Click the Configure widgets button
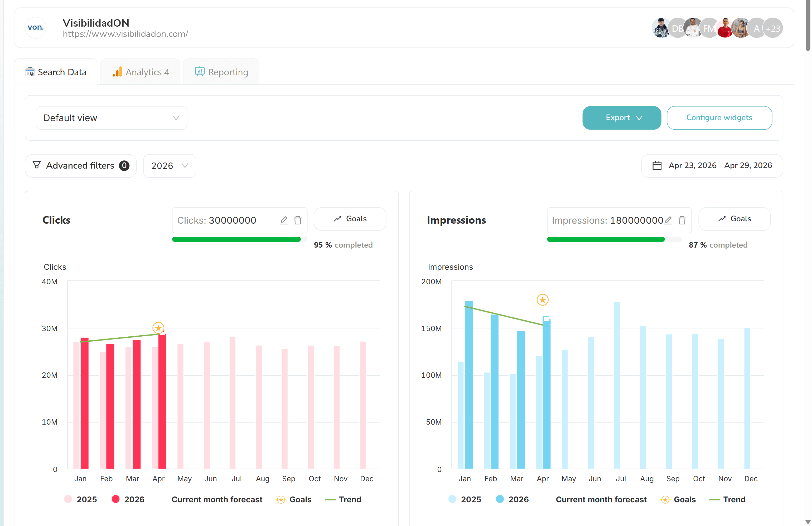 pyautogui.click(x=719, y=118)
